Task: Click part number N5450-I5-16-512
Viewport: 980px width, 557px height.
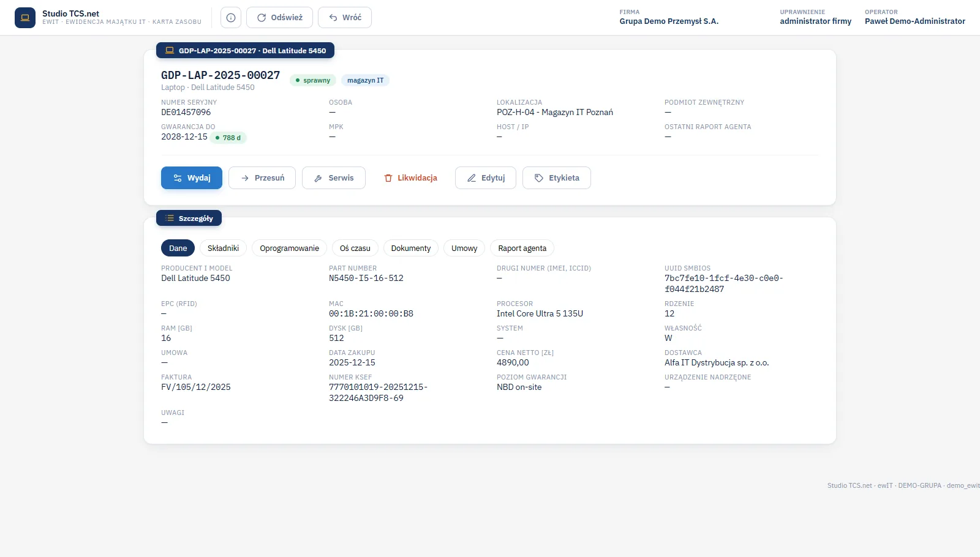Action: (x=366, y=278)
